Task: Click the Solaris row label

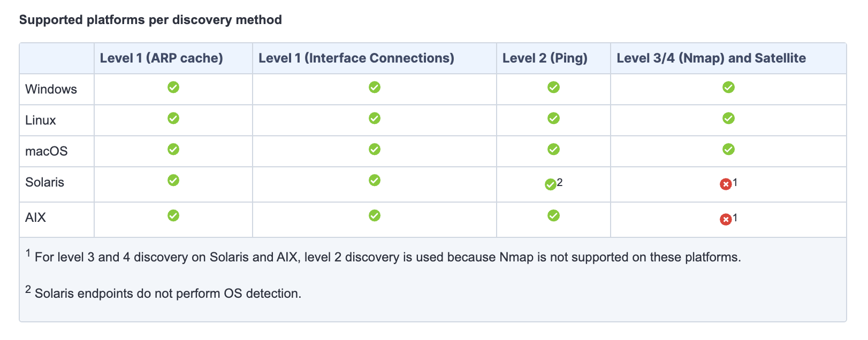Action: (44, 182)
